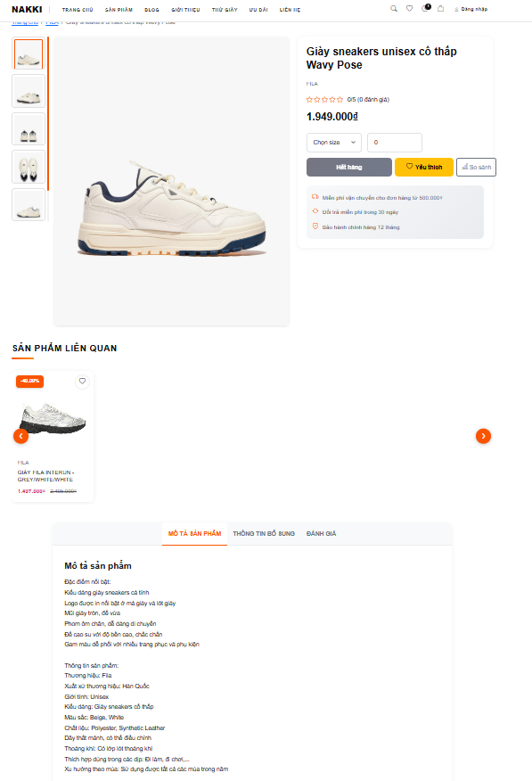Add related FILA Interun shoe to wishlist
The width and height of the screenshot is (532, 781).
click(x=82, y=381)
